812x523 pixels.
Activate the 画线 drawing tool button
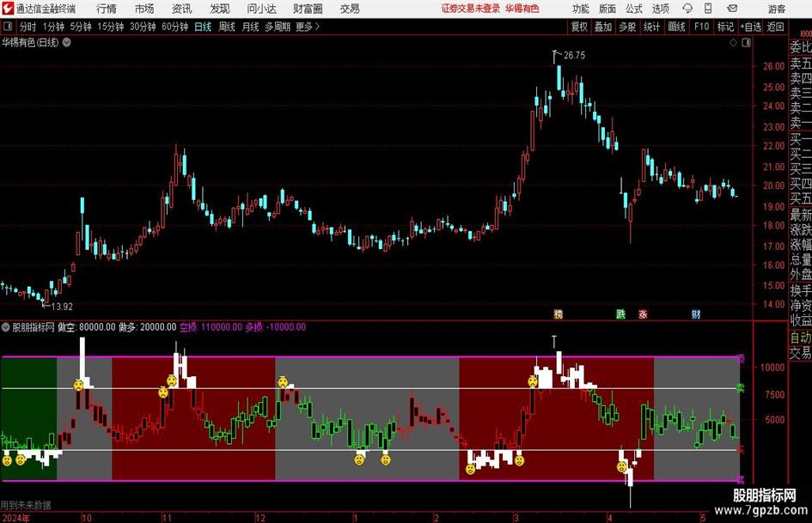coord(677,27)
